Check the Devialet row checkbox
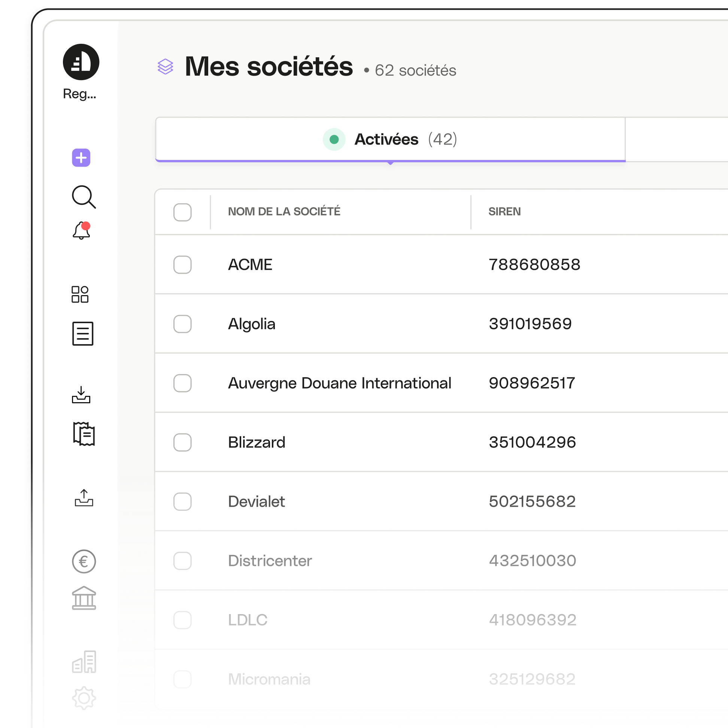 point(182,501)
